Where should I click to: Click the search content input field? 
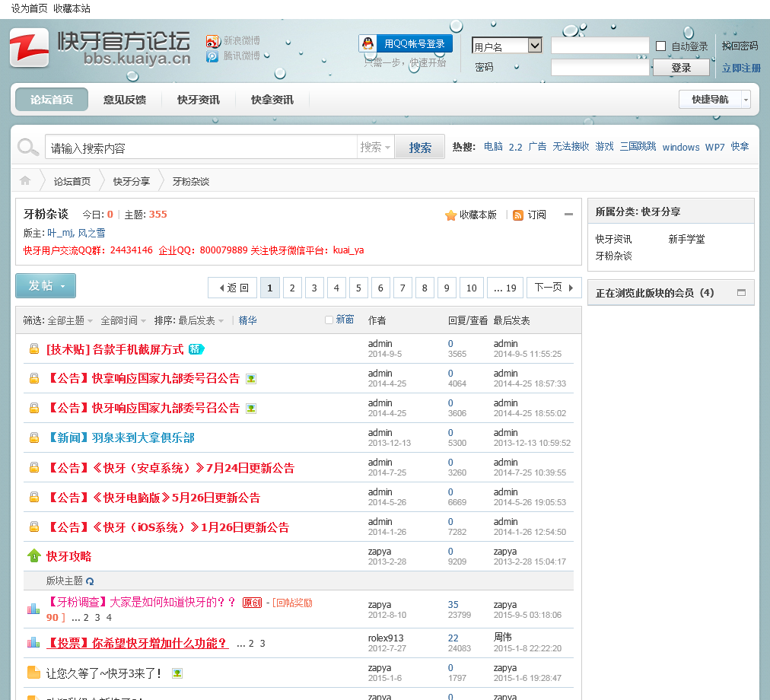[x=201, y=148]
